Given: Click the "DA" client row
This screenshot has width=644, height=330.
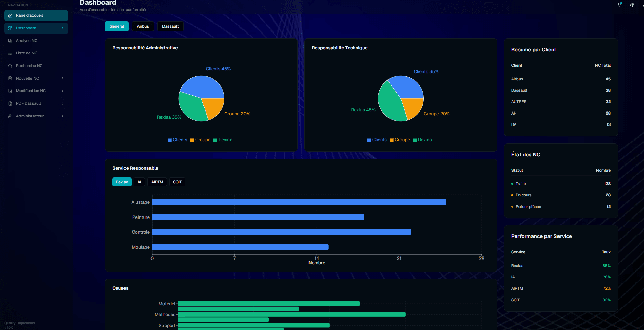Looking at the screenshot, I should pyautogui.click(x=561, y=124).
